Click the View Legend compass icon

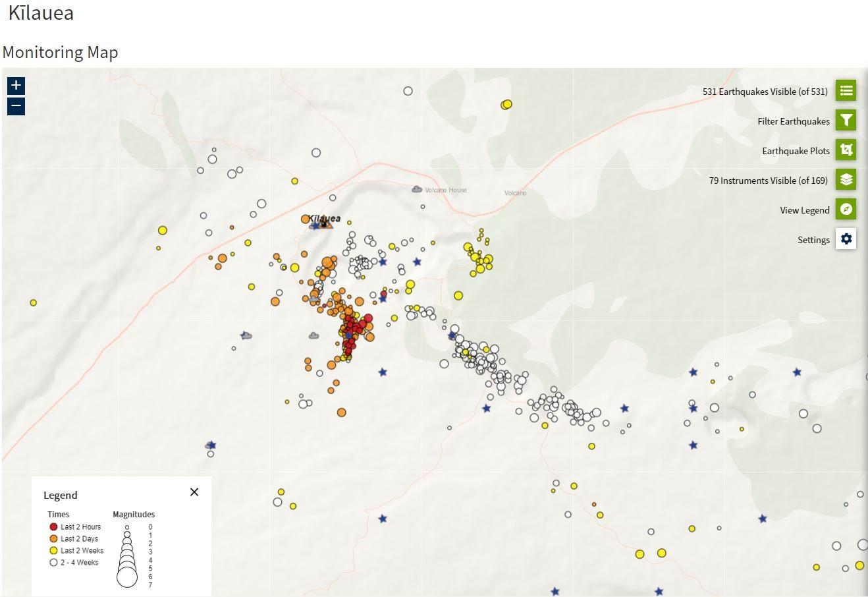point(846,210)
